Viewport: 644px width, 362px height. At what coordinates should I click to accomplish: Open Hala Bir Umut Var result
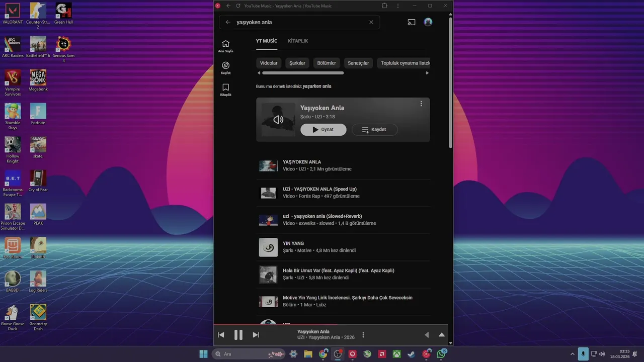click(x=343, y=275)
